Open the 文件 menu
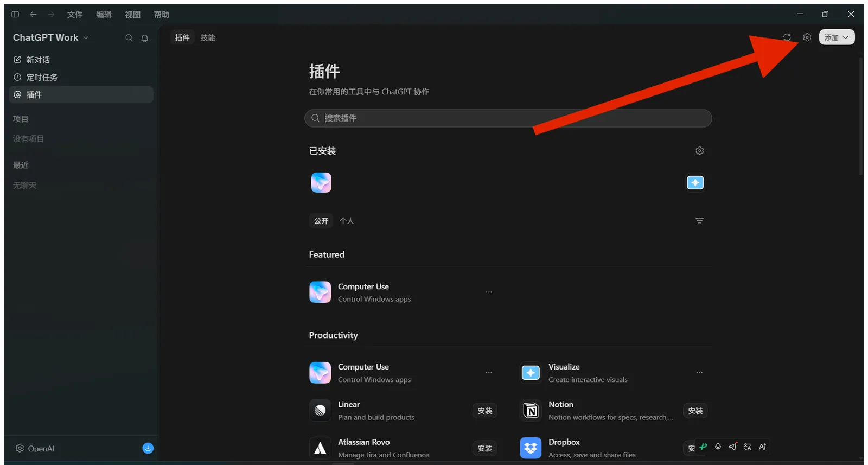 pos(75,15)
